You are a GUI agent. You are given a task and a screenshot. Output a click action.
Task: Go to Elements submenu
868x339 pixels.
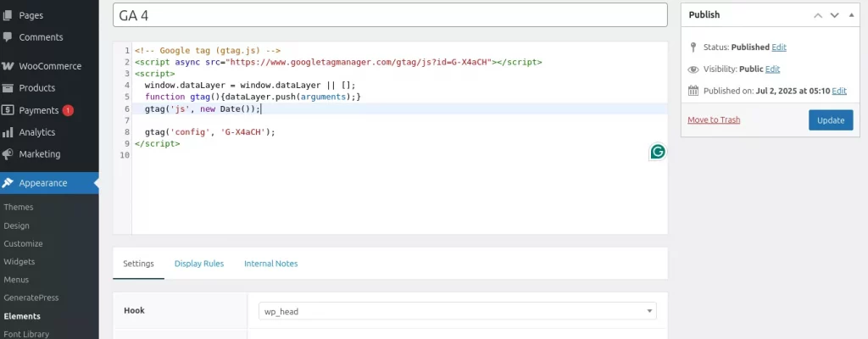21,316
